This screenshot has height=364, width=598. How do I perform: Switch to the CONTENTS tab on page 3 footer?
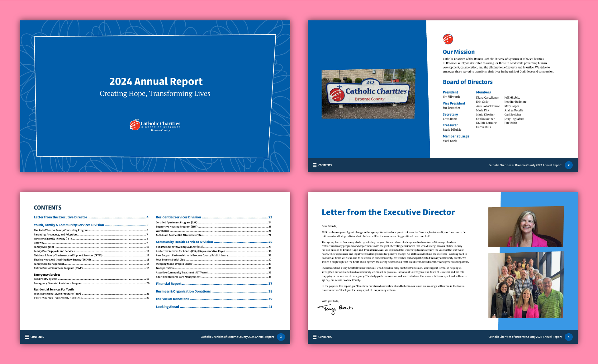click(37, 337)
